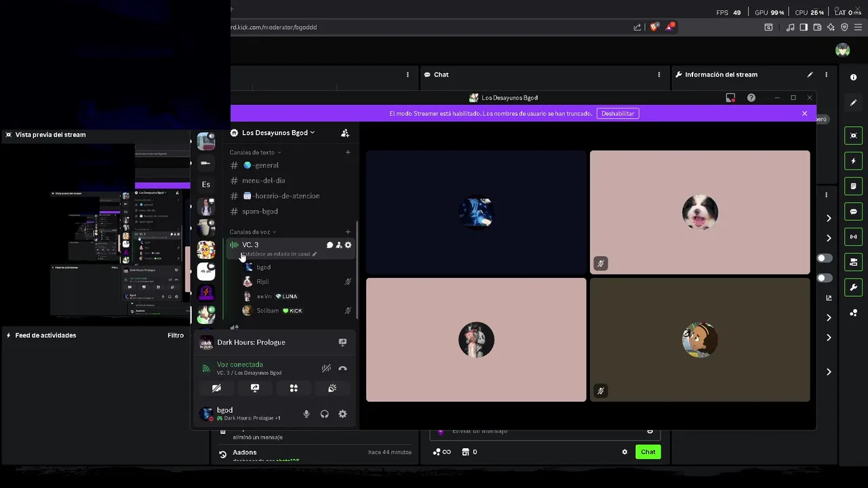Open the Brave Shields lion icon

tap(654, 27)
